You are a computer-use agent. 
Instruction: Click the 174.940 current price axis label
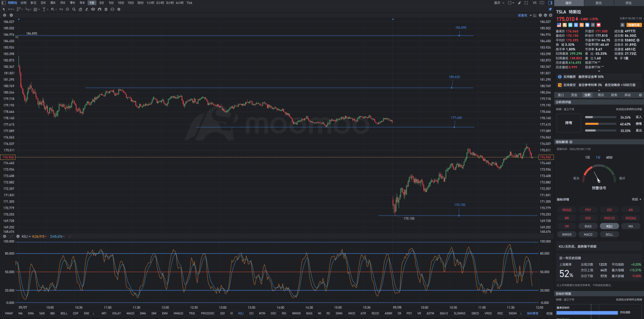click(x=546, y=157)
